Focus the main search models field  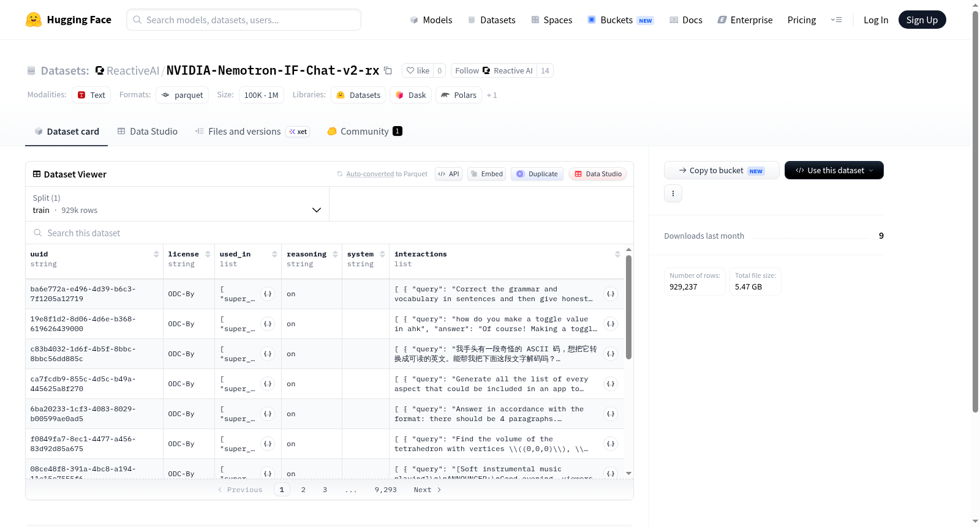244,20
